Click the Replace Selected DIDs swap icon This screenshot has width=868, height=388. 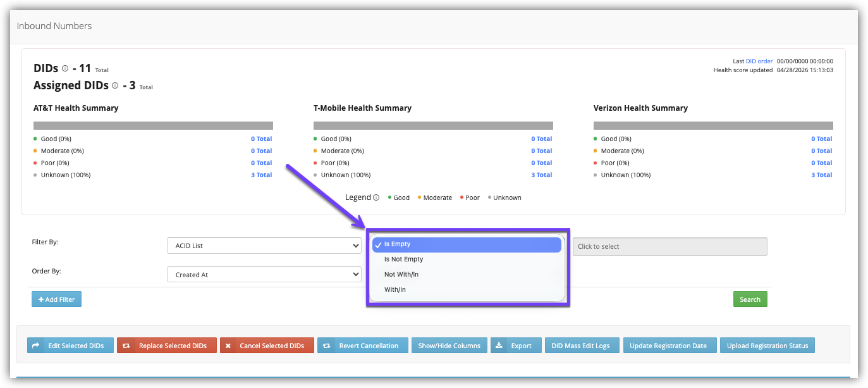tap(126, 346)
